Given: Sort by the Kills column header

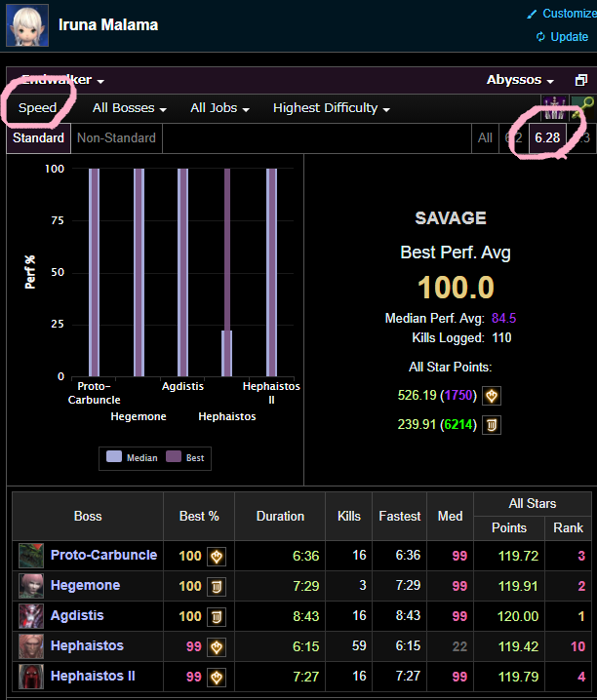Looking at the screenshot, I should (348, 517).
